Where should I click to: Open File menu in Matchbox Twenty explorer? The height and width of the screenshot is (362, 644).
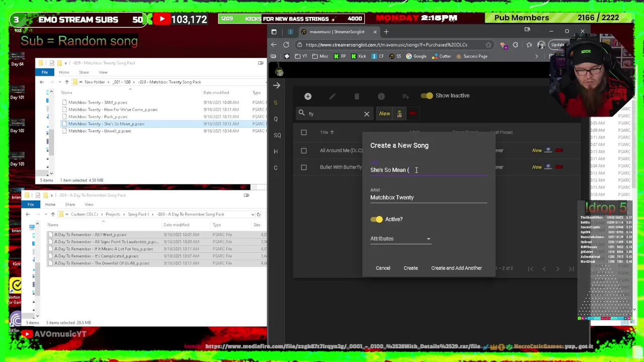pos(44,72)
